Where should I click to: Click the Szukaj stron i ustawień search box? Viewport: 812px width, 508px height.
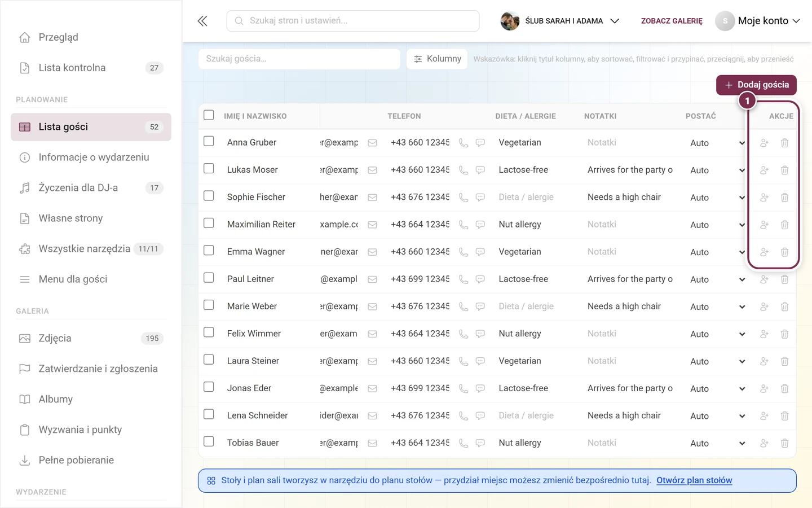353,21
